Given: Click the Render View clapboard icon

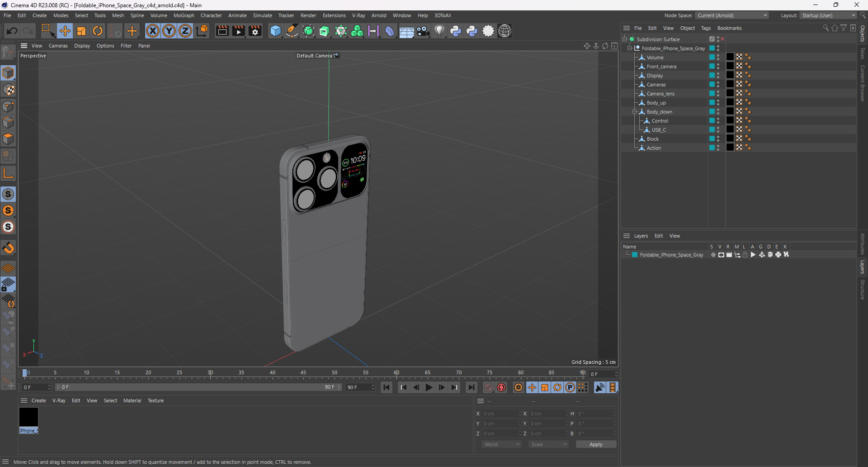Looking at the screenshot, I should [222, 31].
